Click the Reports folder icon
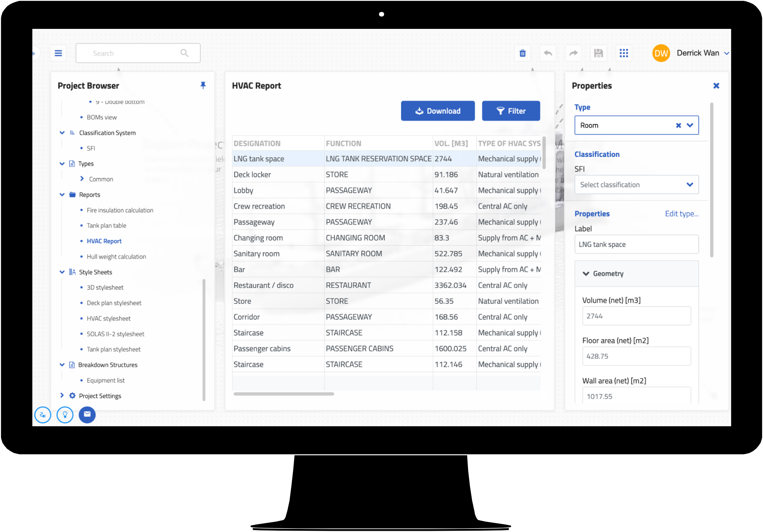Screen dimensions: 763x532 (x=72, y=194)
